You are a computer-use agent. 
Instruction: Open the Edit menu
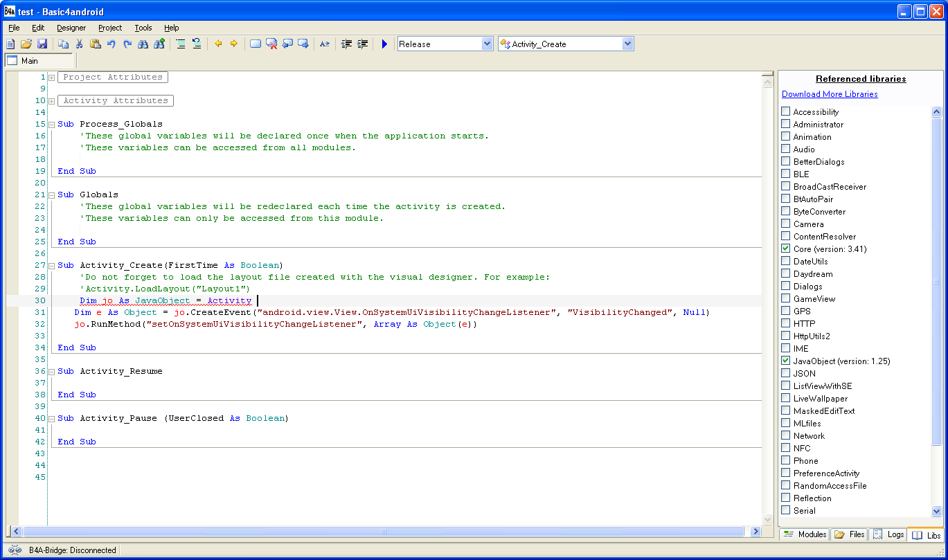38,28
